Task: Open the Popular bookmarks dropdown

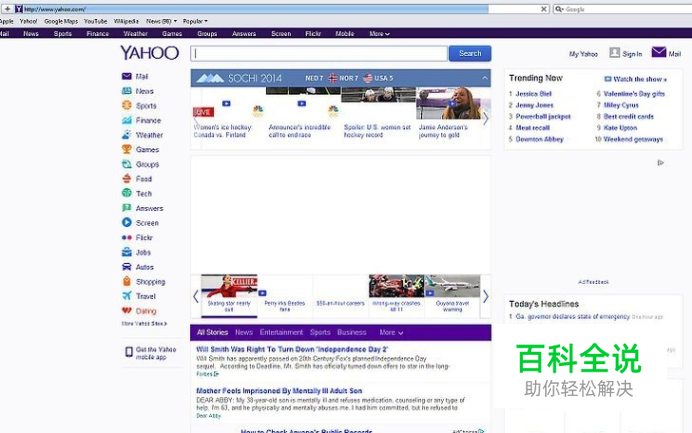Action: pos(195,21)
